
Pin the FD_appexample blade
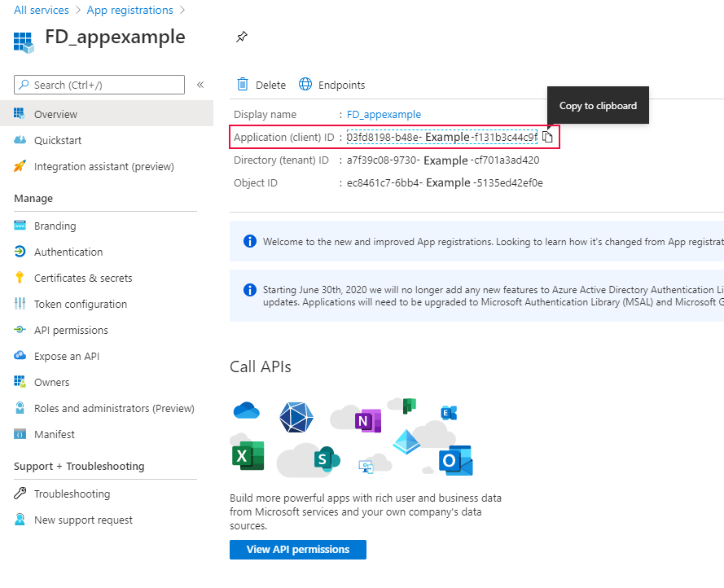242,37
